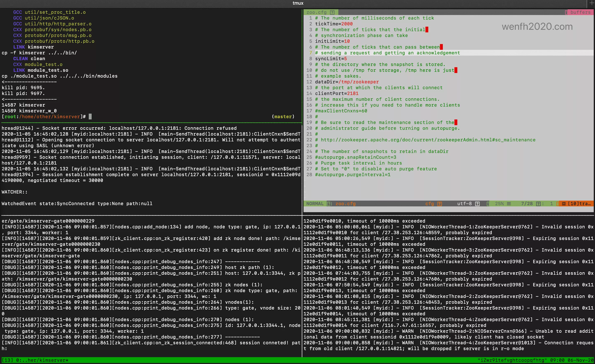
Task: Select tmux window 0 in status bar
Action: coord(42,360)
